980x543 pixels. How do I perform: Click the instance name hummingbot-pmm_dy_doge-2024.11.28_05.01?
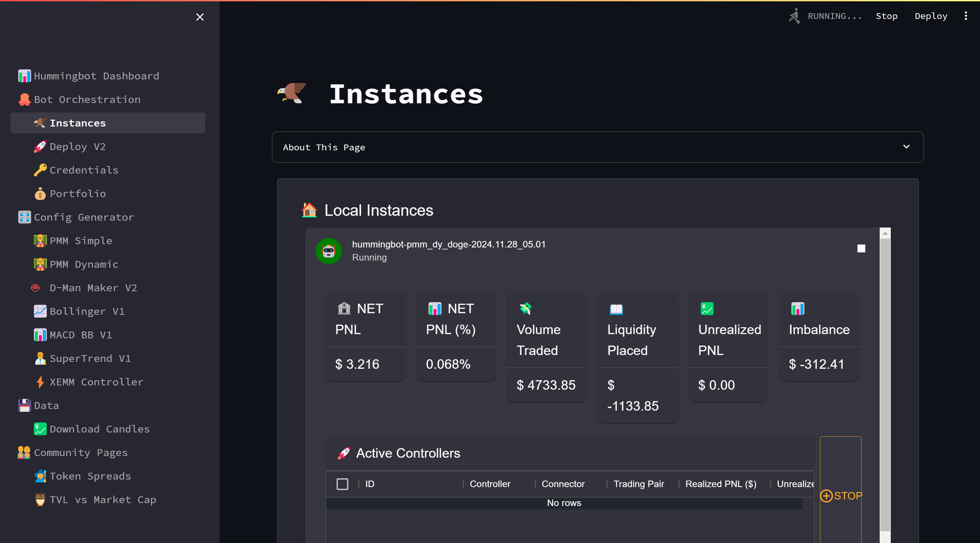449,244
